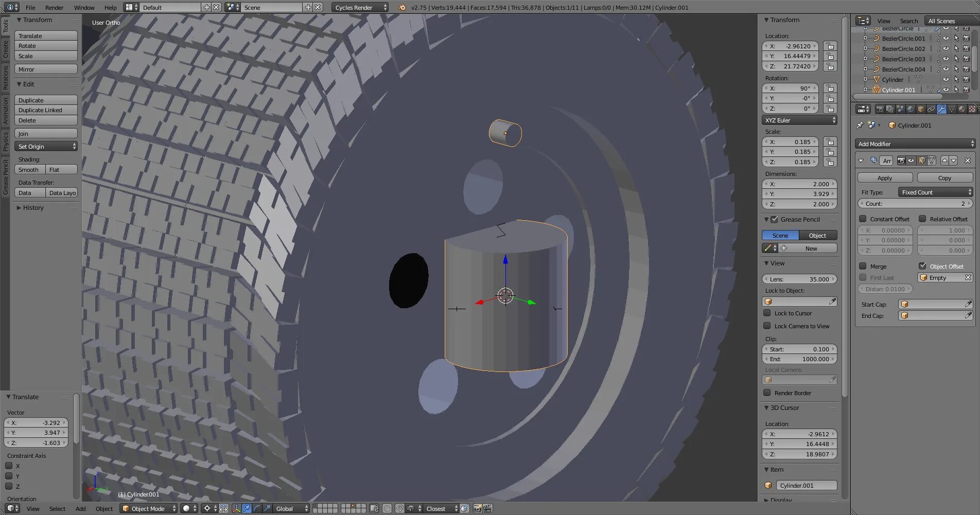Move Array modifier up in stack
Screen dimensions: 980x515
tap(944, 161)
